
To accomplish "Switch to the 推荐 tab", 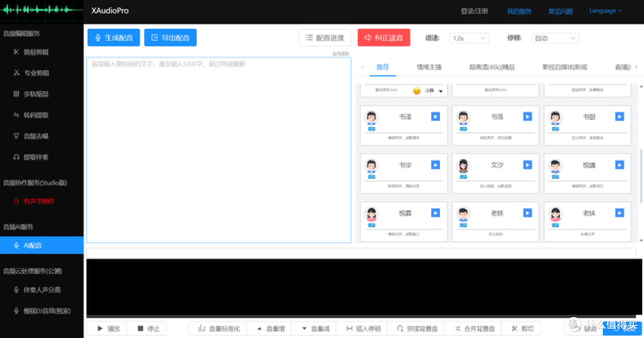I will click(x=382, y=67).
